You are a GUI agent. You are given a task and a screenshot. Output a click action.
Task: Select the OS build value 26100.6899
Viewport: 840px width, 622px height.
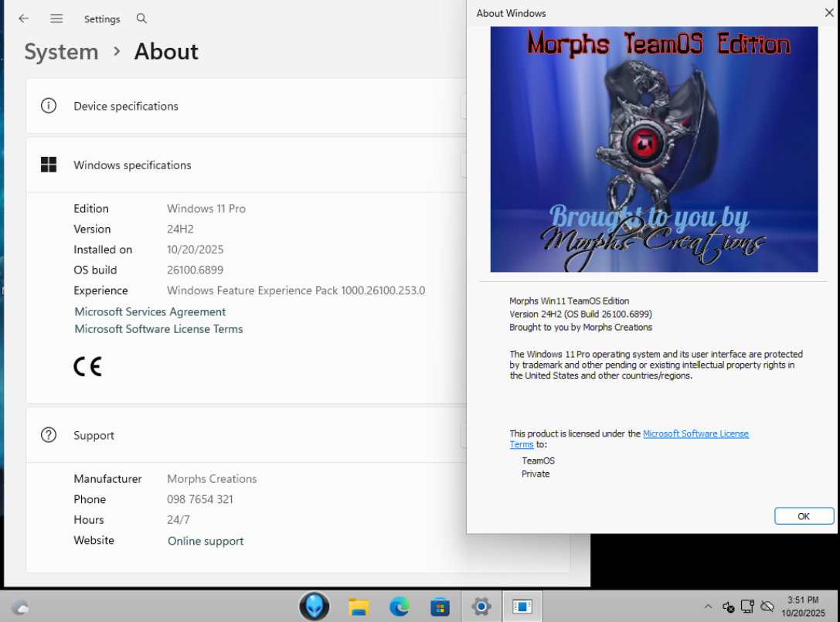[x=195, y=270]
